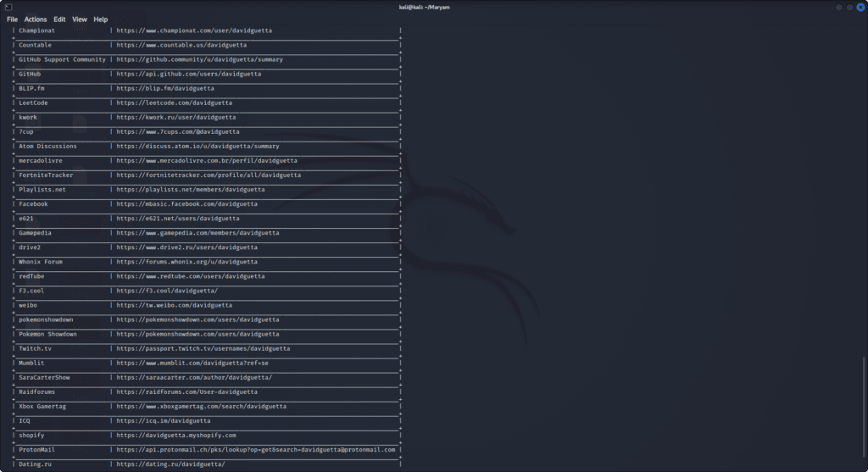This screenshot has height=472, width=868.
Task: Open the Actions menu
Action: [x=36, y=19]
